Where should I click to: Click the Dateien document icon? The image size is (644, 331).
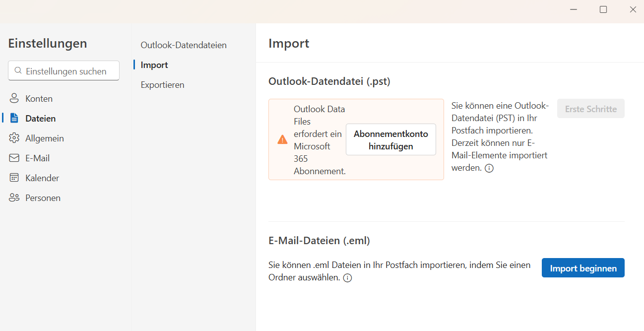[14, 118]
